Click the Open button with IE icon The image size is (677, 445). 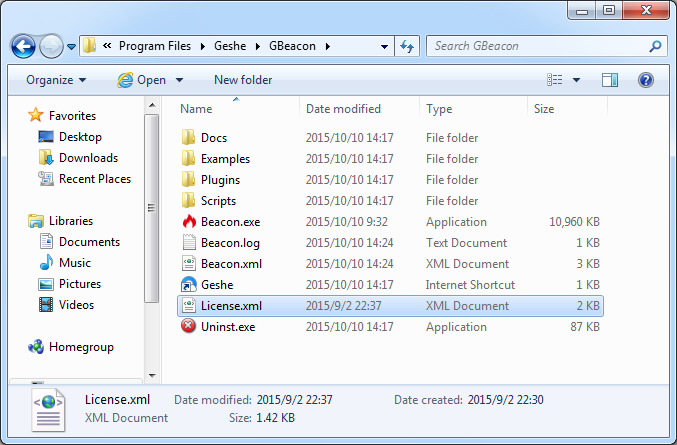pyautogui.click(x=142, y=80)
